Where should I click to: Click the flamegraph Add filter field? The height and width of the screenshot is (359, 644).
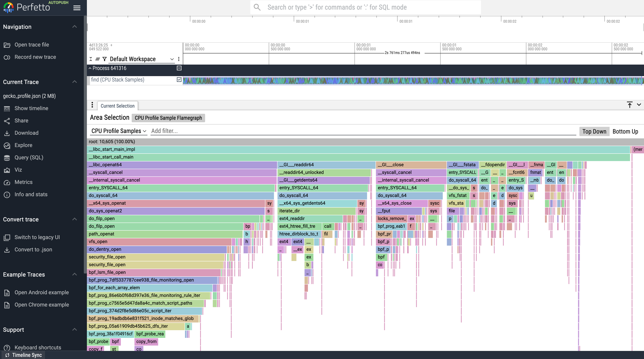pos(363,131)
